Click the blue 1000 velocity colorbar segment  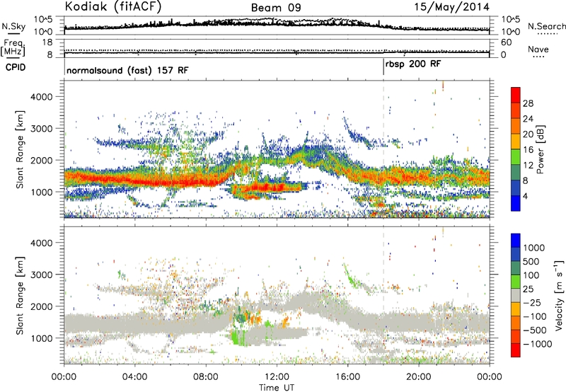tap(516, 241)
